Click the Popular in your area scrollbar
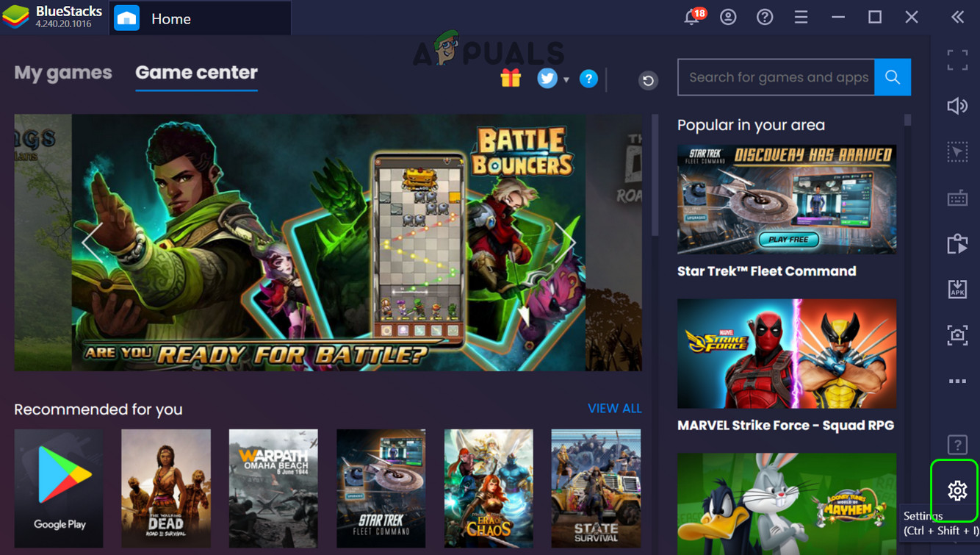 [908, 119]
